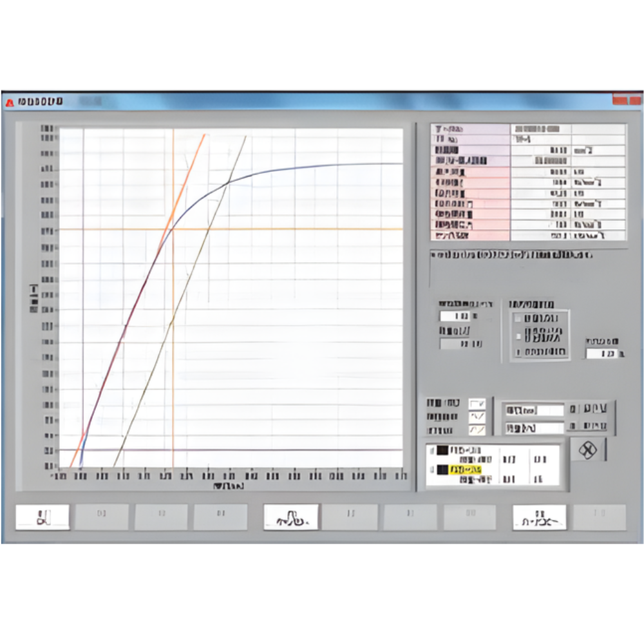Select the middle curve-shape icon in the three-icon stack
644x644 pixels.
(x=477, y=417)
